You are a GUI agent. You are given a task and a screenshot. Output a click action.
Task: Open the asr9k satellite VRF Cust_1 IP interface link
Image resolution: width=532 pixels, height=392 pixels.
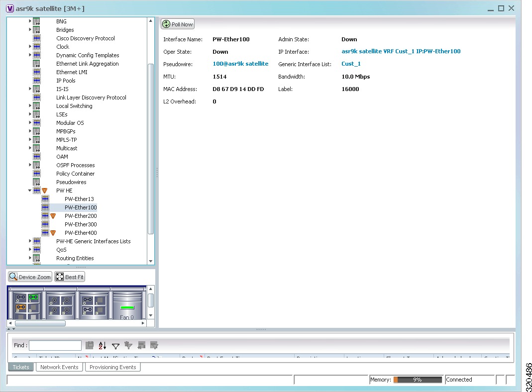[401, 51]
